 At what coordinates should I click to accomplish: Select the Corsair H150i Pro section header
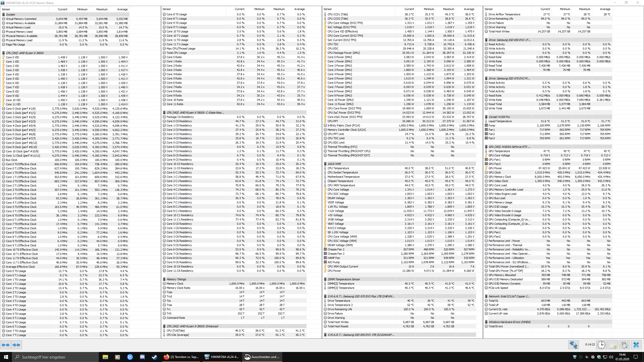point(499,117)
